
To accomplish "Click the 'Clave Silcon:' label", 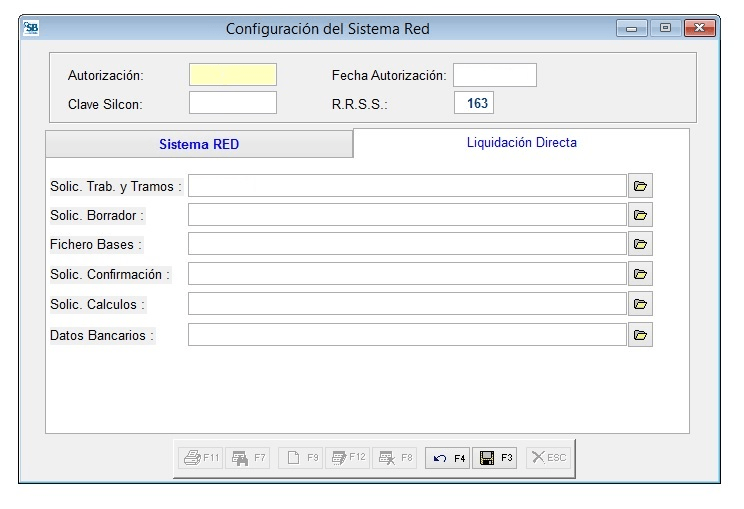I will (x=105, y=104).
